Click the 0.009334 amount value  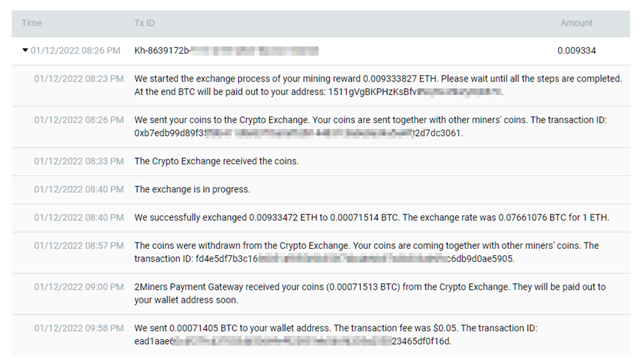coord(576,51)
